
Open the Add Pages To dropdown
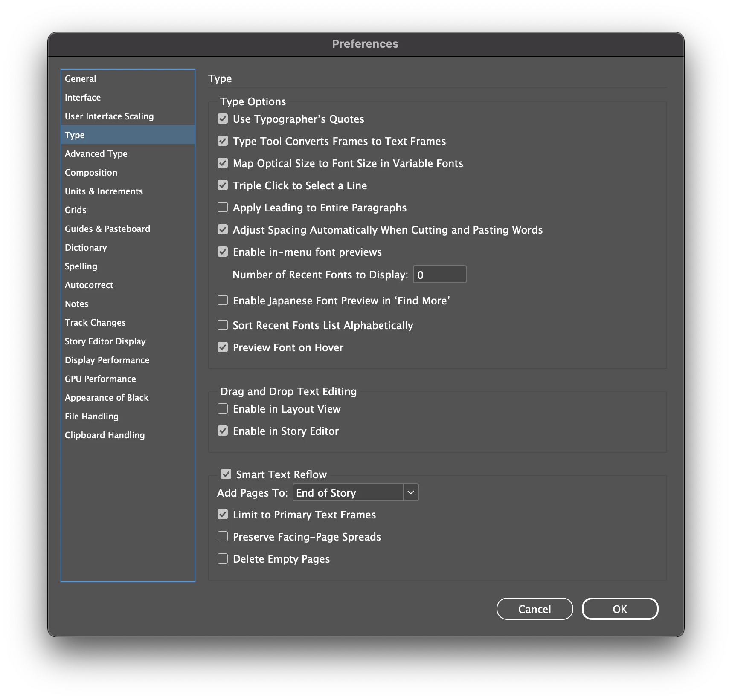pyautogui.click(x=355, y=493)
